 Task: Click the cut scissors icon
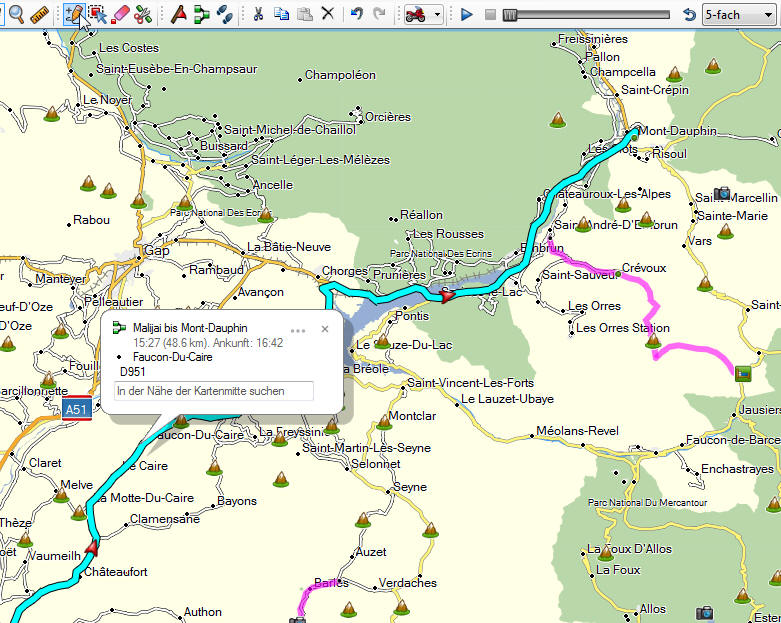(258, 14)
